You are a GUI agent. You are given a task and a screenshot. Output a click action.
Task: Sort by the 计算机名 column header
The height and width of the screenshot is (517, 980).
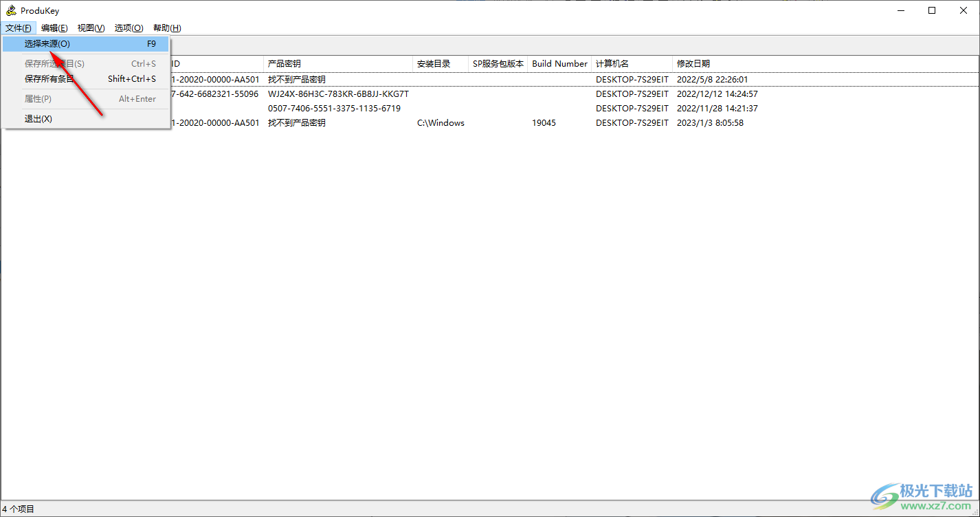pos(632,64)
